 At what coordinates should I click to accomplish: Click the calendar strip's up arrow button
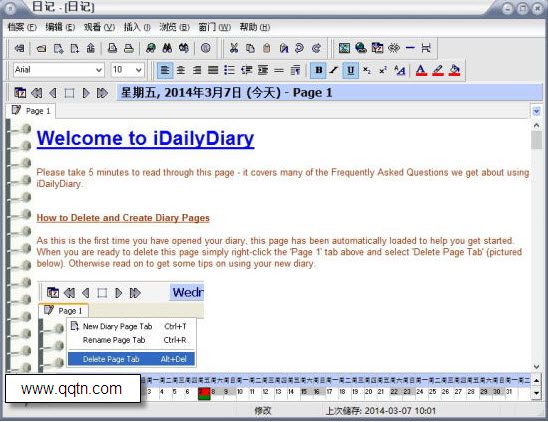pos(536,380)
